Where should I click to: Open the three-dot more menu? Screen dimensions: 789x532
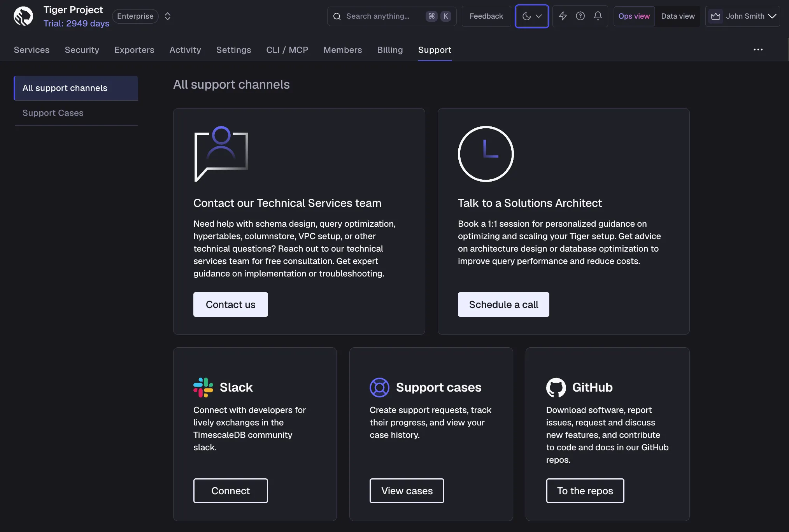(758, 50)
